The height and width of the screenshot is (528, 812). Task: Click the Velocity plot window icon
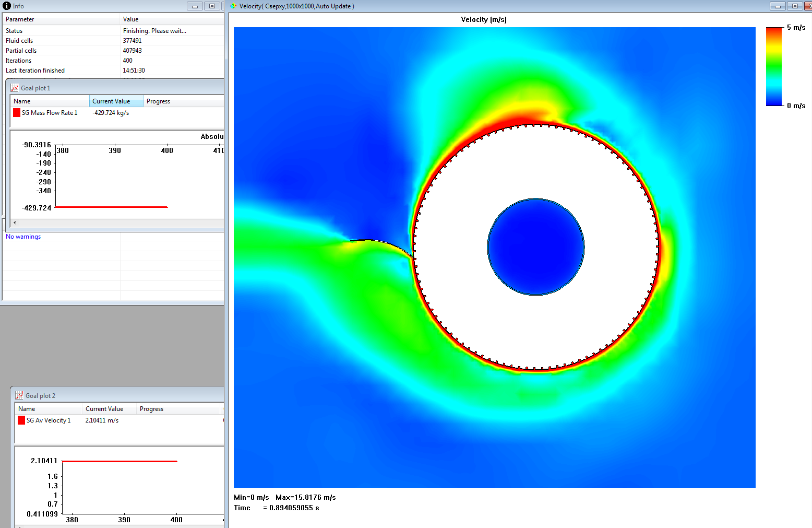(x=233, y=6)
